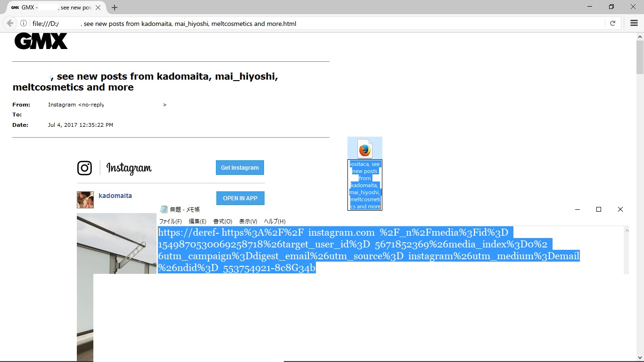Show site information via the info icon
644x362 pixels.
[x=23, y=23]
